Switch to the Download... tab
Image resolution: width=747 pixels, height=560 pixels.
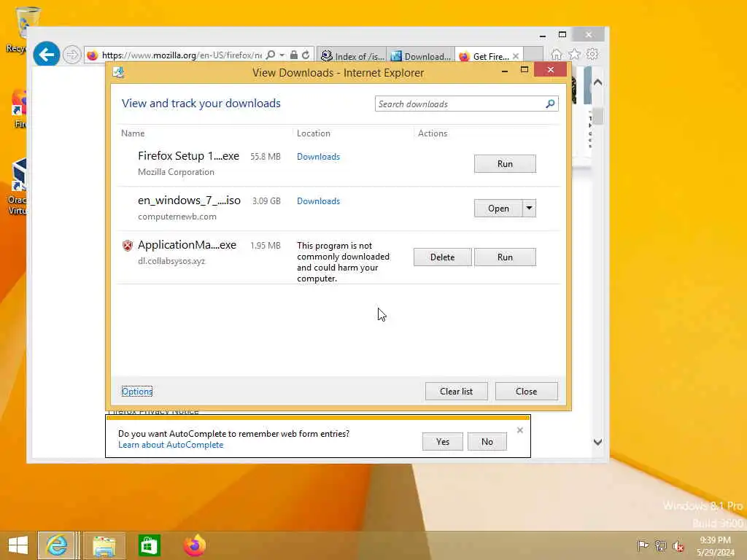[421, 56]
